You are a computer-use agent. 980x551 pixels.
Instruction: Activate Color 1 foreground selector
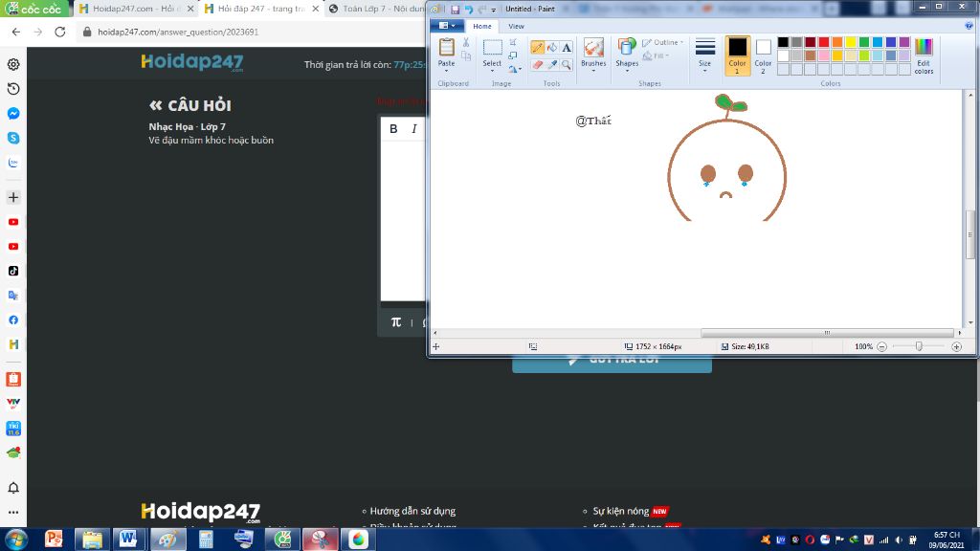pos(738,55)
